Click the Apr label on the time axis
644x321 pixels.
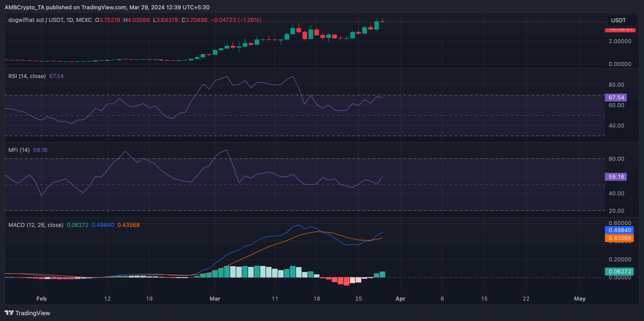click(400, 299)
